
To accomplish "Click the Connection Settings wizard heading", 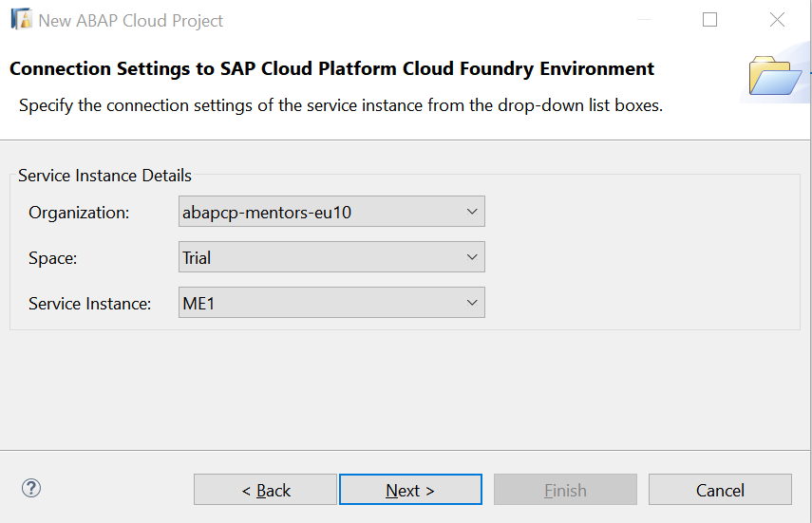I will (331, 68).
